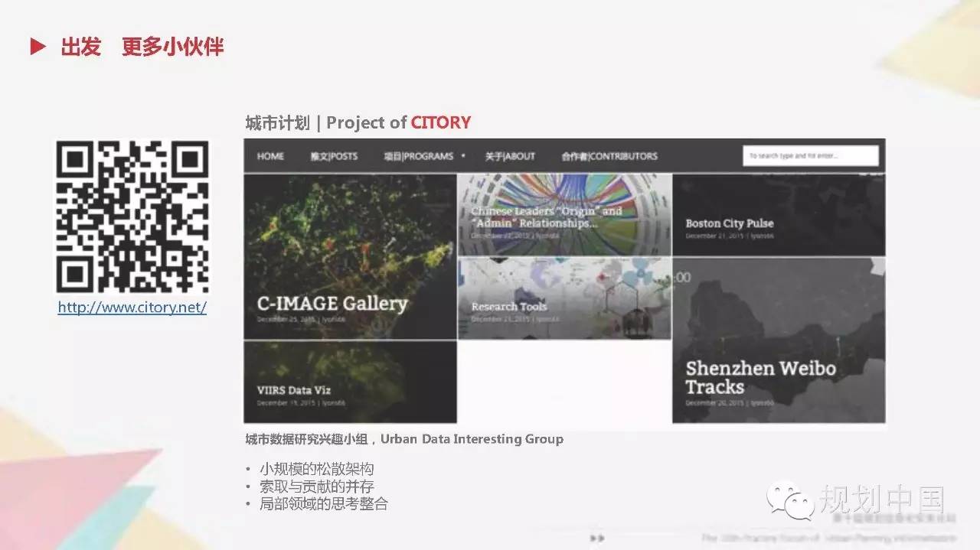Click the slide title 出发 更多小伙伴
This screenshot has height=550, width=980.
[x=142, y=47]
